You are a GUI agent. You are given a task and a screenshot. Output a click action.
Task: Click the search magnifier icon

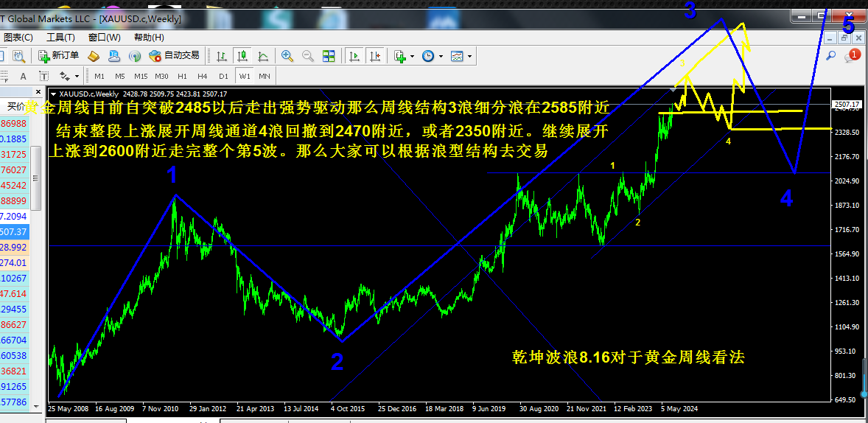click(831, 55)
